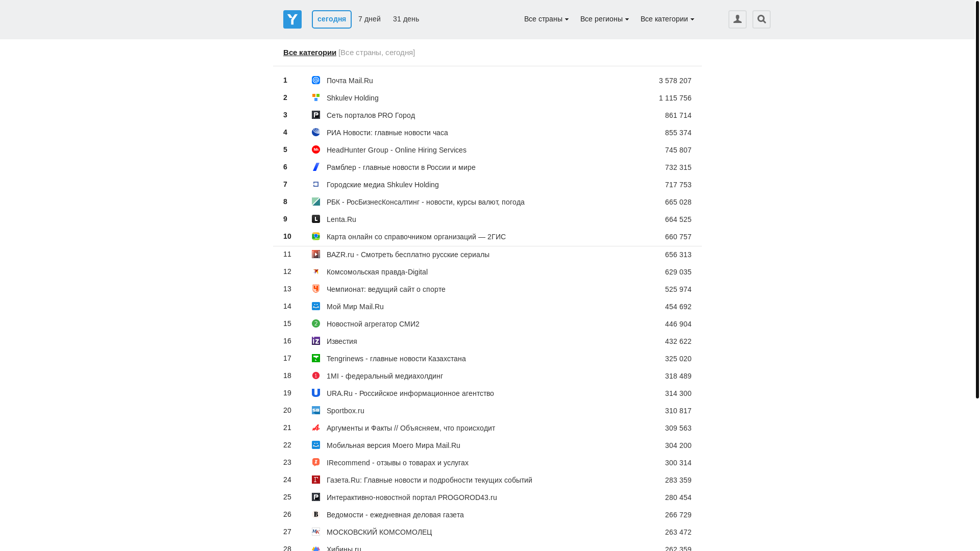Open the МОСКОВСКИЙ КОМСОМОЛЕЦ link
The height and width of the screenshot is (551, 980).
[x=379, y=532]
